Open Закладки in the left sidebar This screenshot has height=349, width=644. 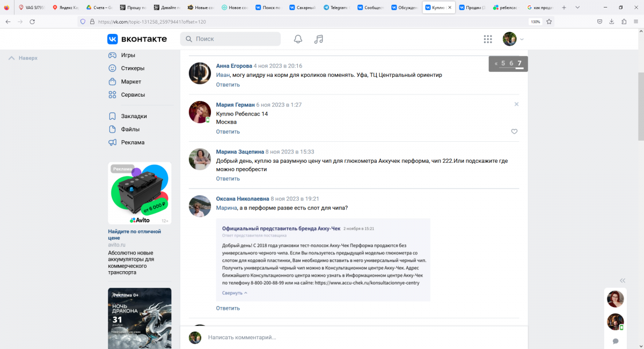pos(134,116)
